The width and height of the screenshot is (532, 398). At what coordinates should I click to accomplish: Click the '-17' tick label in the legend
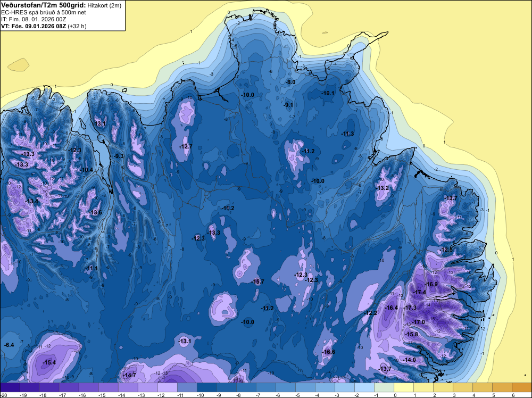[62, 395]
